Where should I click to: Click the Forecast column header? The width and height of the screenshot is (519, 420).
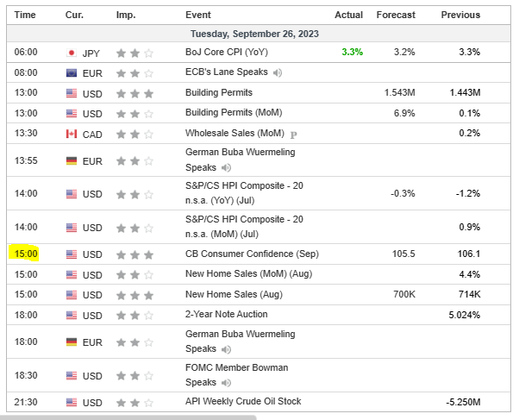[396, 16]
